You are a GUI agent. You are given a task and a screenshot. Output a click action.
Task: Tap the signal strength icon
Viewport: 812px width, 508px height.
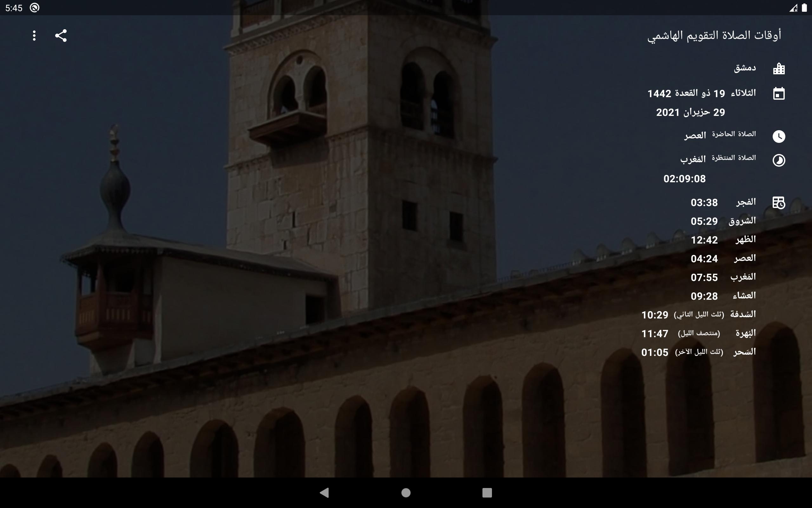793,8
